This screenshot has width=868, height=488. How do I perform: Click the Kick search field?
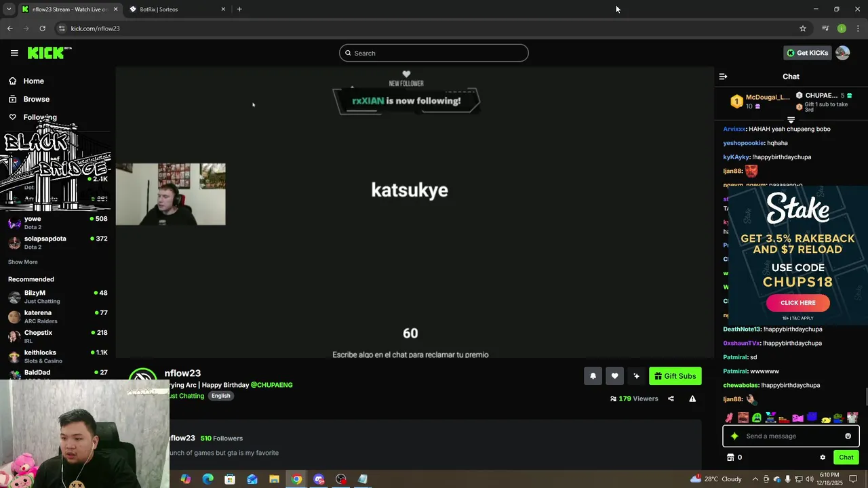pyautogui.click(x=434, y=53)
